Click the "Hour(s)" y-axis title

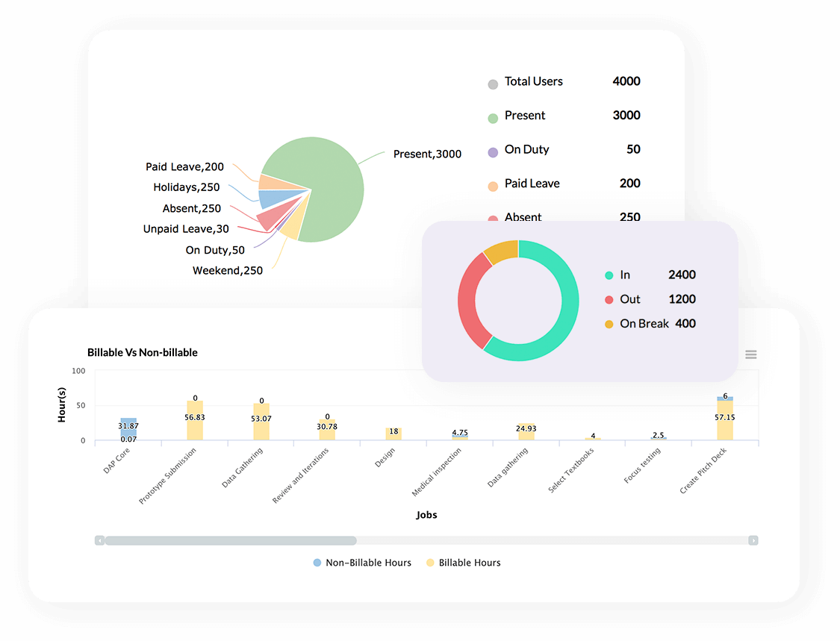coord(62,405)
